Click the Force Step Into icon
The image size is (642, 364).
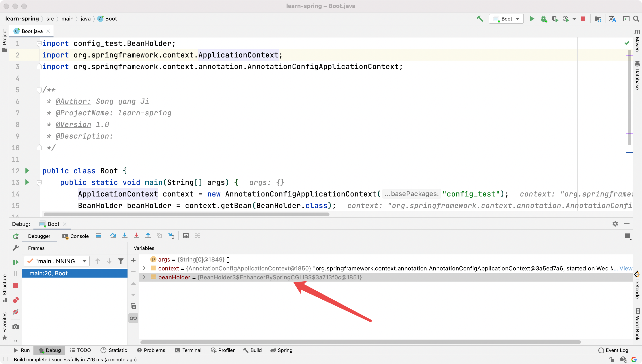pos(136,236)
